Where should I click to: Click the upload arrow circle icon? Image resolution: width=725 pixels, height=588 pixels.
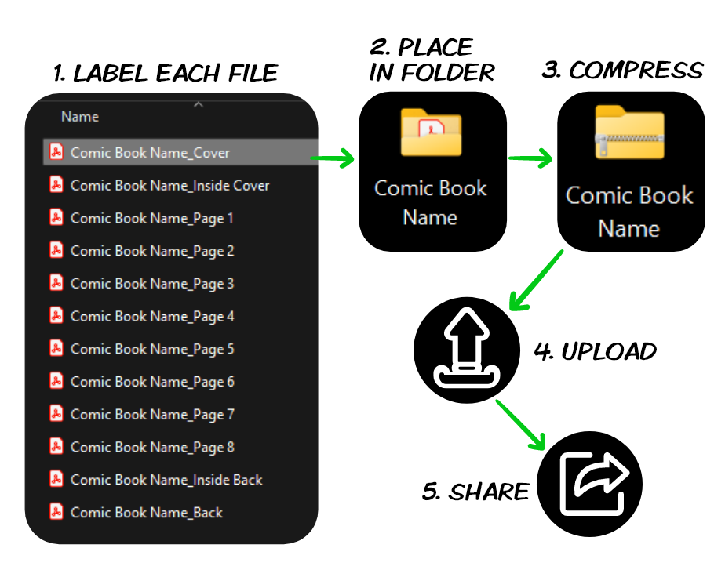click(x=467, y=350)
